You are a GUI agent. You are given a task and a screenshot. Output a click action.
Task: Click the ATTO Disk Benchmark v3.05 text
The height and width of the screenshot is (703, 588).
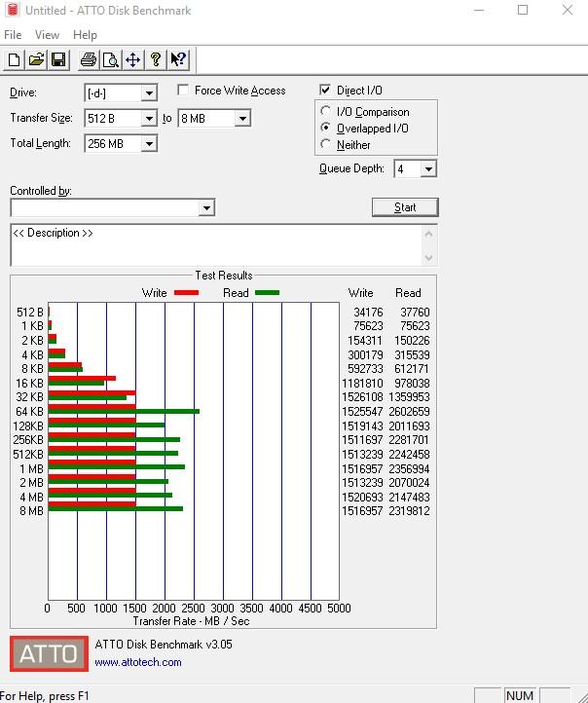click(164, 645)
